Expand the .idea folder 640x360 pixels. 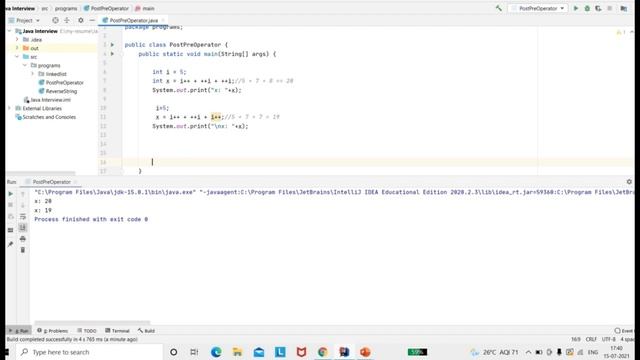tap(17, 40)
